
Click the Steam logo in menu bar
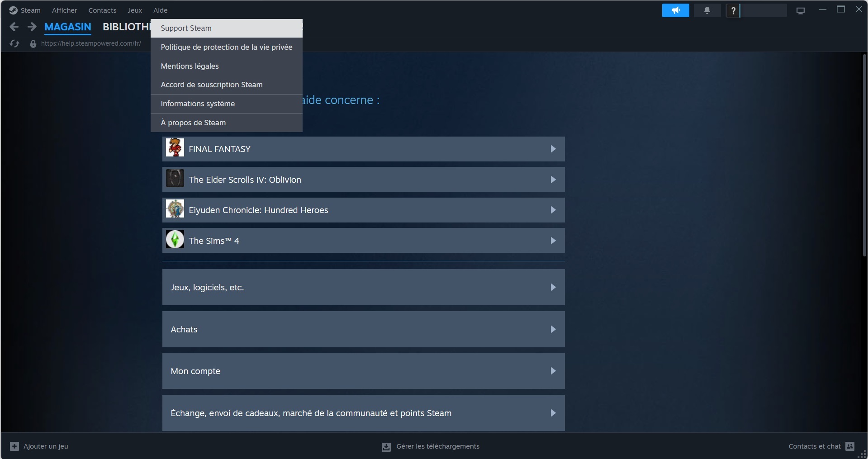(13, 10)
